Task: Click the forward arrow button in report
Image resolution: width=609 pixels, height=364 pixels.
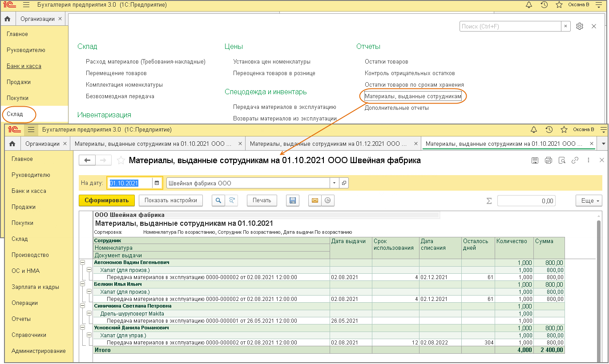Action: tap(103, 160)
